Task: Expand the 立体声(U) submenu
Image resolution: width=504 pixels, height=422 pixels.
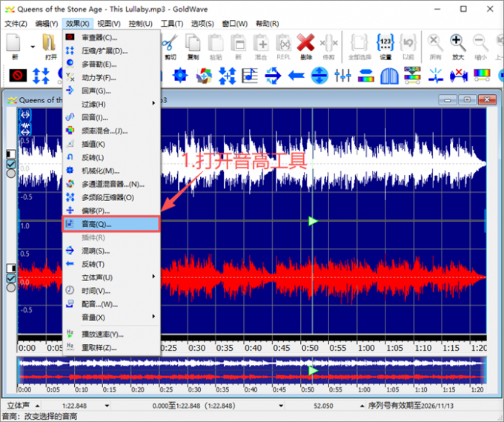Action: 111,277
